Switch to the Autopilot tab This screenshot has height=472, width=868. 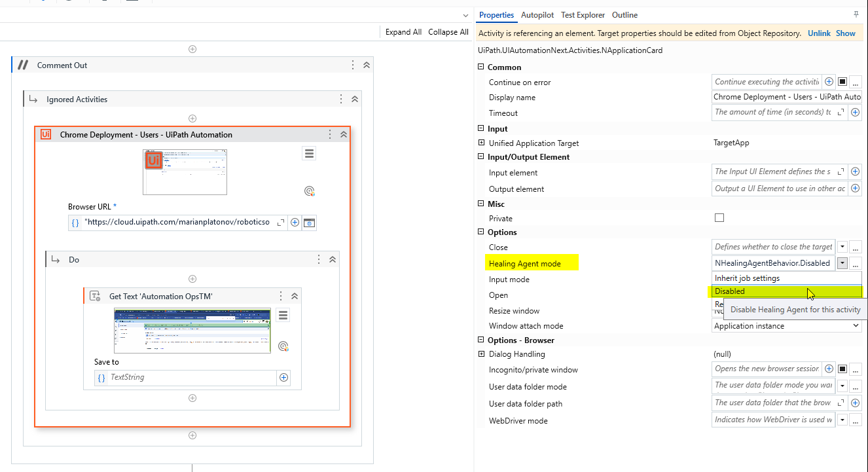537,15
